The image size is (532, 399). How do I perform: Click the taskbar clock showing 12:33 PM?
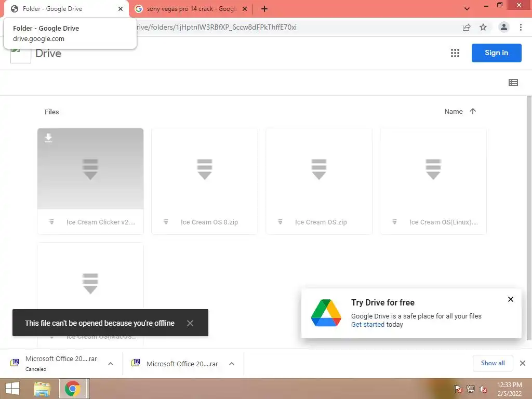coord(509,389)
